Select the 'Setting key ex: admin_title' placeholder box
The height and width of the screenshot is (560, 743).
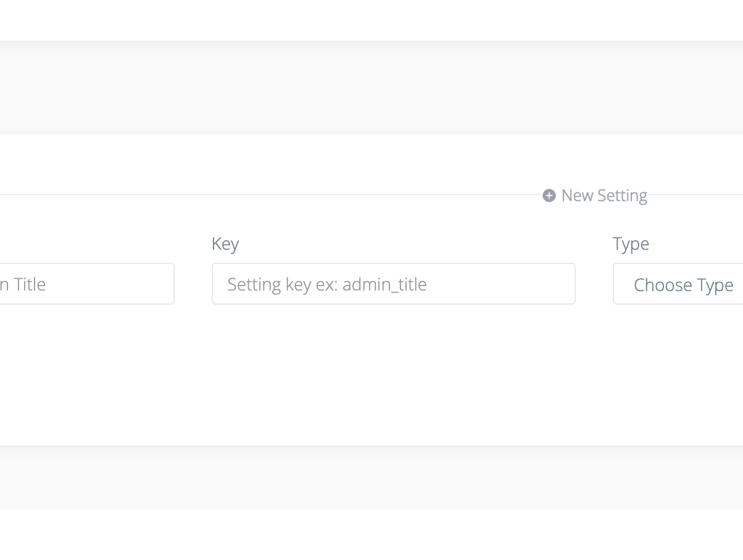[393, 284]
